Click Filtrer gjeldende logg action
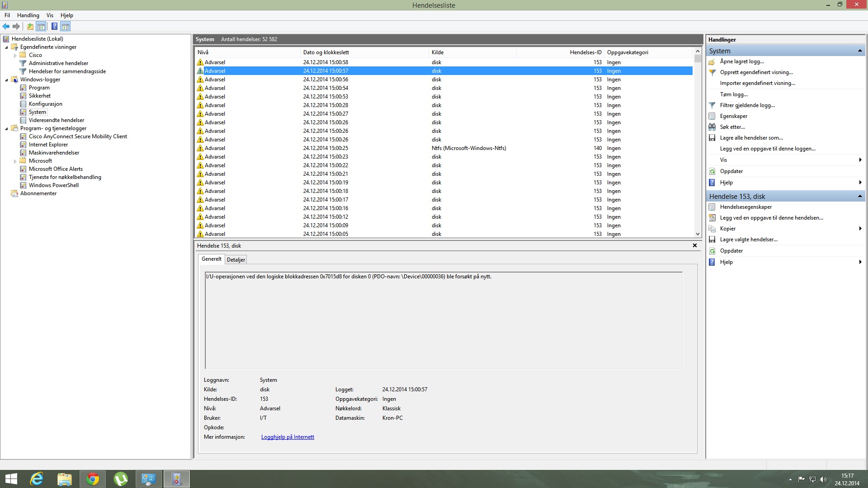 747,105
